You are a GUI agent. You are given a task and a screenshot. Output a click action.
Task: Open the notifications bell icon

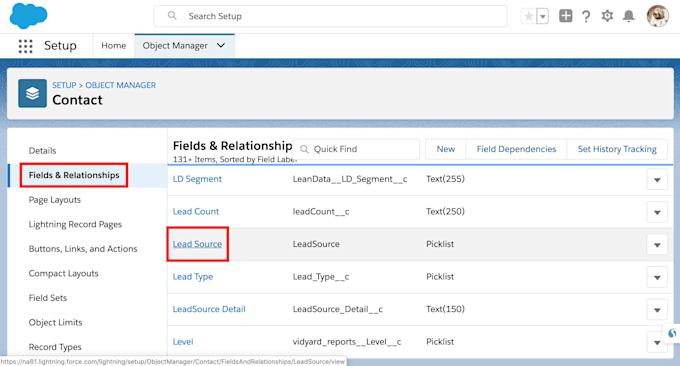point(628,16)
